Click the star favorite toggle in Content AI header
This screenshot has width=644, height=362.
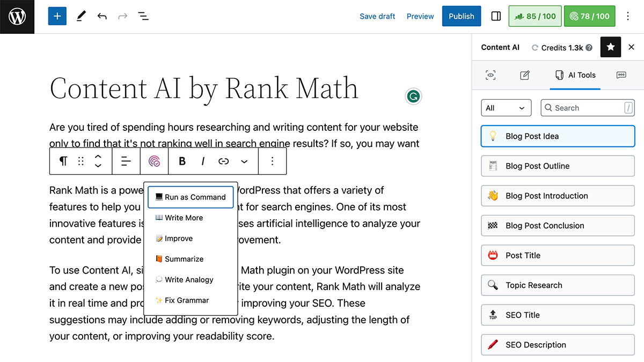pyautogui.click(x=610, y=47)
